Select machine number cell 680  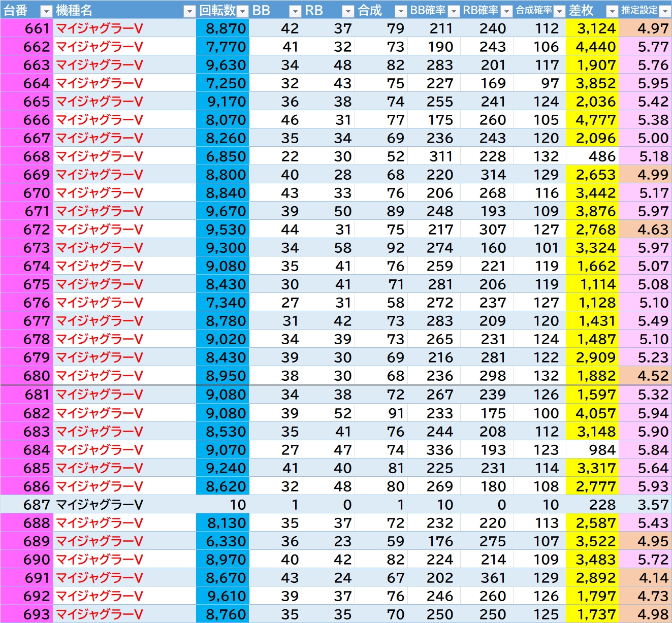26,376
